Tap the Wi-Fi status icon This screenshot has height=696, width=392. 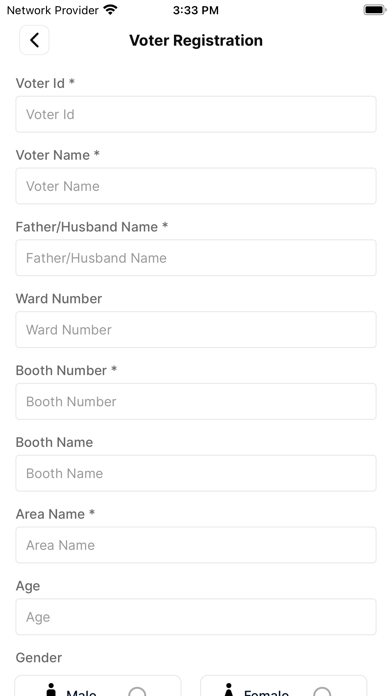(x=110, y=10)
